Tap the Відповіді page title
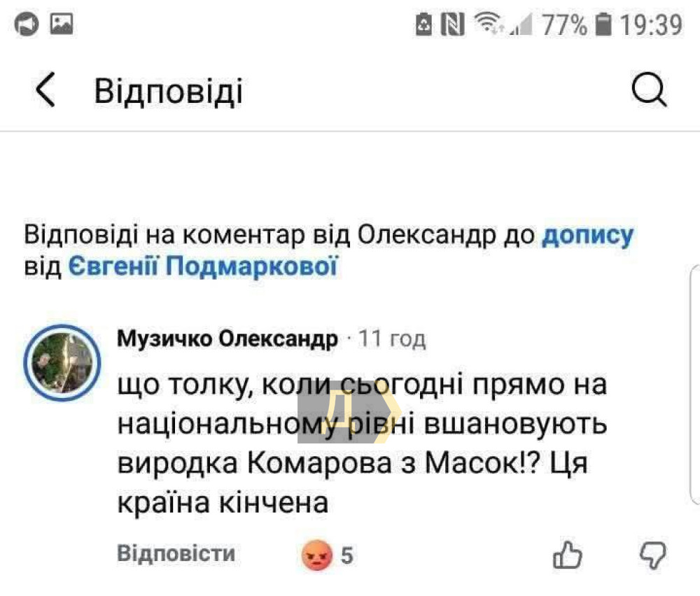Screen dimensions: 700x596 169,92
